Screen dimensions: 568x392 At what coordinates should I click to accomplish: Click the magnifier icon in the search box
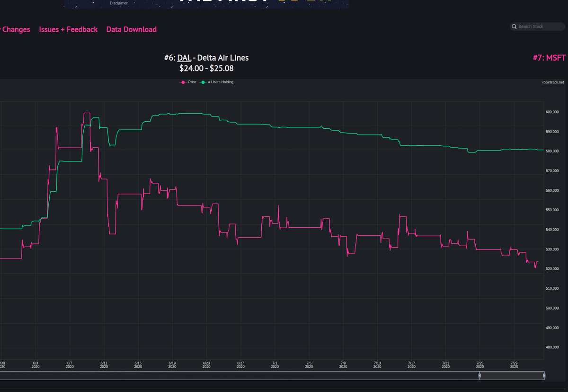click(514, 27)
